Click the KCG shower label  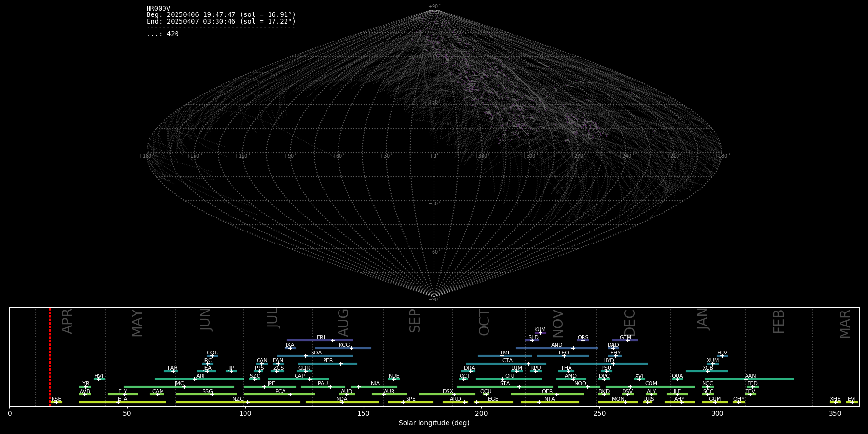point(344,345)
